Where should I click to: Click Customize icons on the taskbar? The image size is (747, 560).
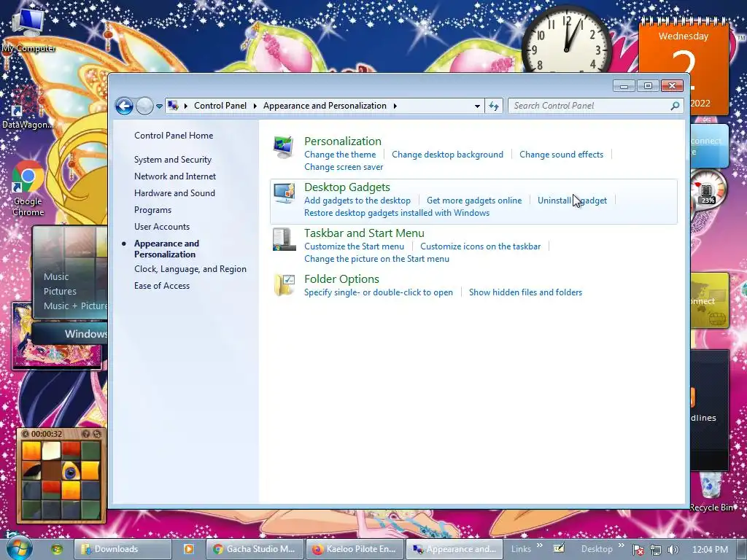(x=480, y=246)
